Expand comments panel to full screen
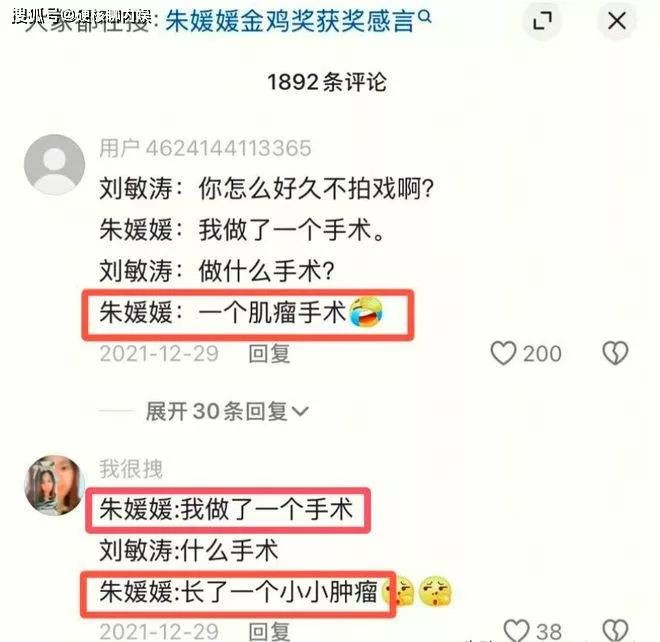 pyautogui.click(x=542, y=21)
